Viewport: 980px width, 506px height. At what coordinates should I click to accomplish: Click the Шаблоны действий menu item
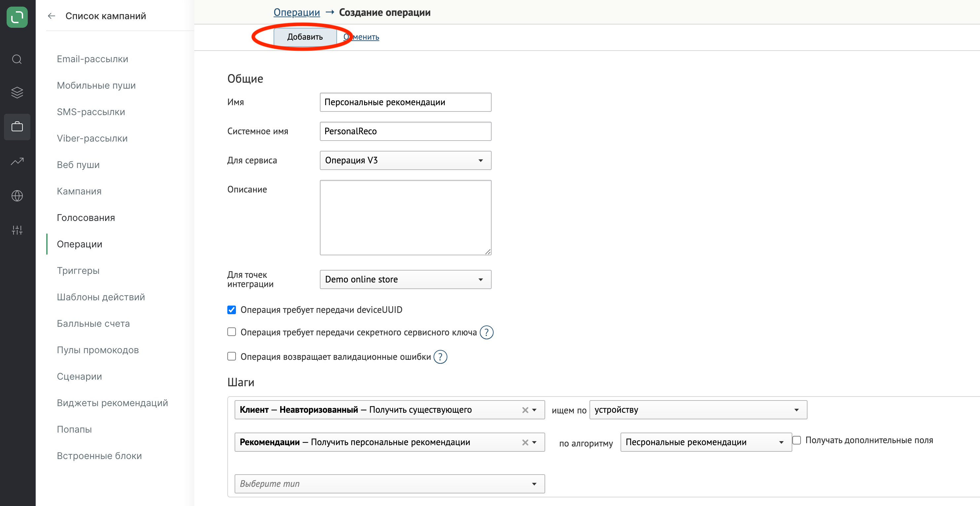tap(100, 297)
